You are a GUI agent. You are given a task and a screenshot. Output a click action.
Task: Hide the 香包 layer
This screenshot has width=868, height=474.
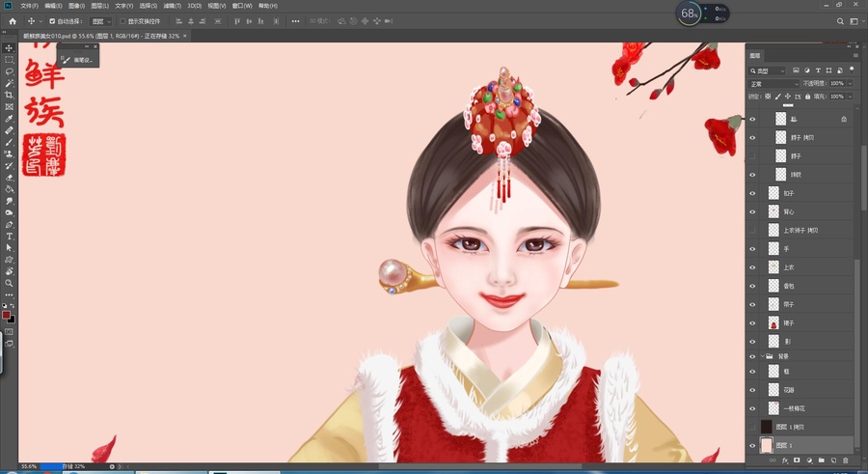pyautogui.click(x=752, y=286)
